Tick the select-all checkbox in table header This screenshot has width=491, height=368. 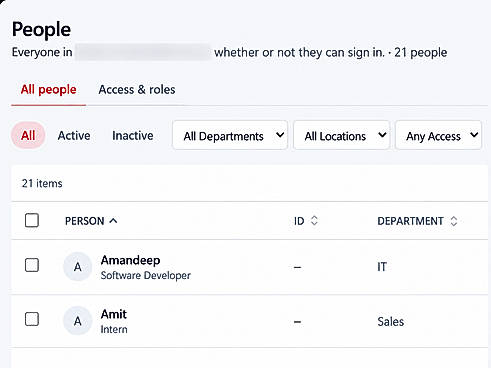point(32,220)
